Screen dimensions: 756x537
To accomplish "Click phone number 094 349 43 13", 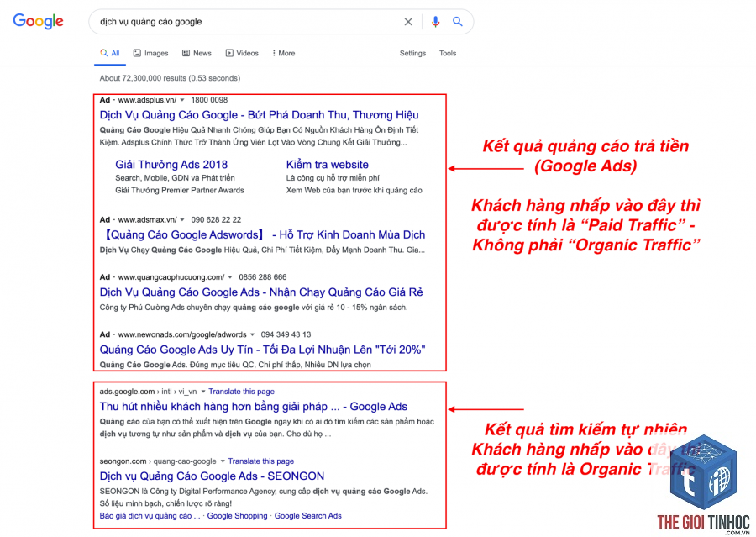I will (286, 334).
